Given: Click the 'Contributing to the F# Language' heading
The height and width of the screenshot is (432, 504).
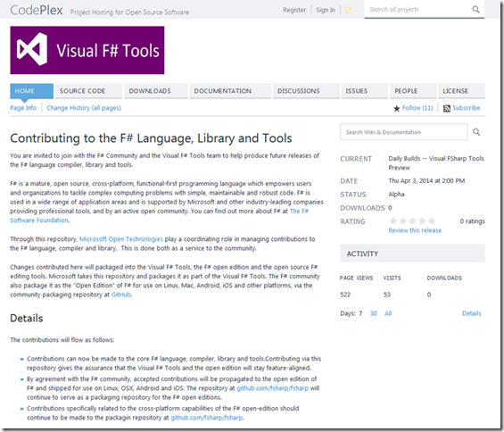Looking at the screenshot, I should [x=151, y=138].
